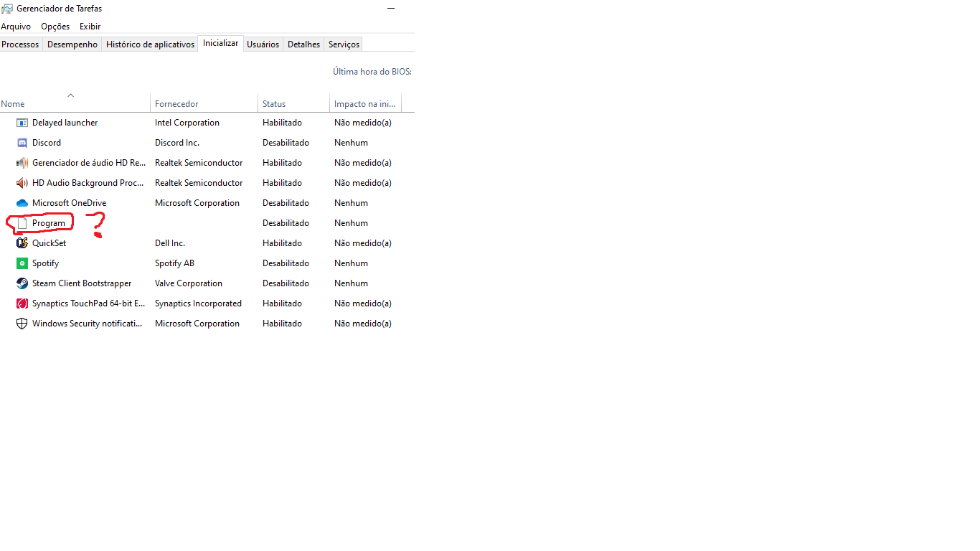Click Desabilitado status in Program row
The height and width of the screenshot is (551, 980).
[286, 223]
